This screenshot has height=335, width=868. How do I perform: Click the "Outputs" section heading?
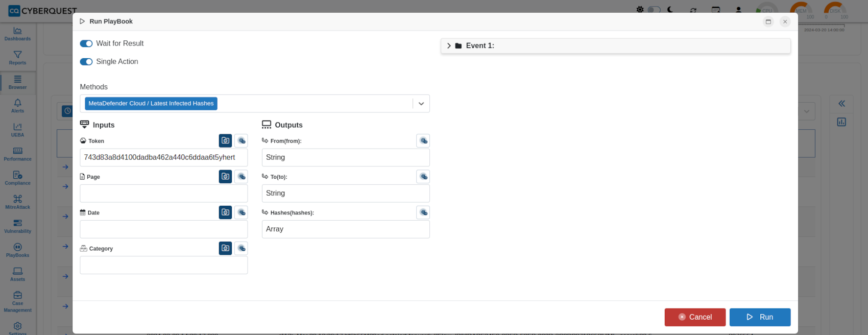(x=288, y=125)
